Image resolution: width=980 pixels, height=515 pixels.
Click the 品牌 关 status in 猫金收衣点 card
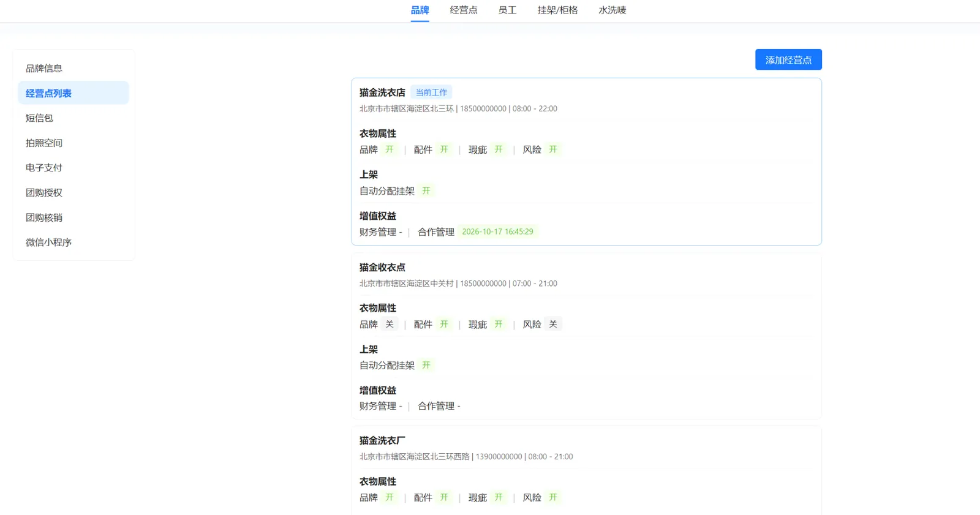coord(390,325)
